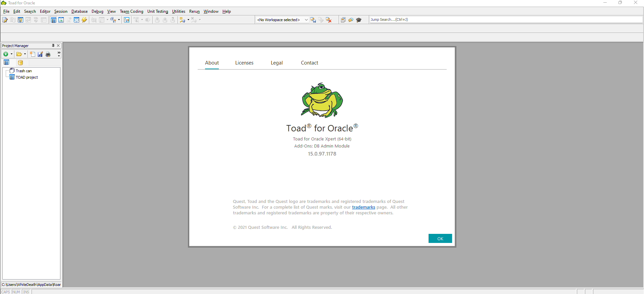644x294 pixels.
Task: Select the Trash can tree item
Action: click(23, 71)
